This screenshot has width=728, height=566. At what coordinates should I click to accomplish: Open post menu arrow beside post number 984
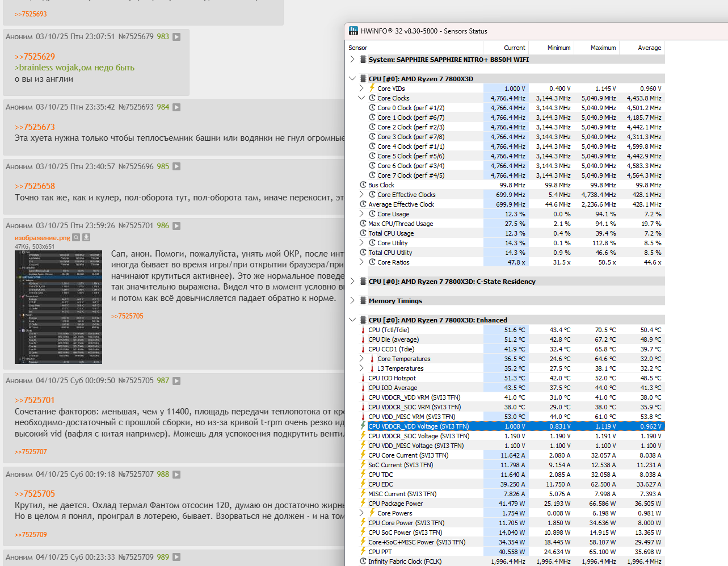click(176, 107)
